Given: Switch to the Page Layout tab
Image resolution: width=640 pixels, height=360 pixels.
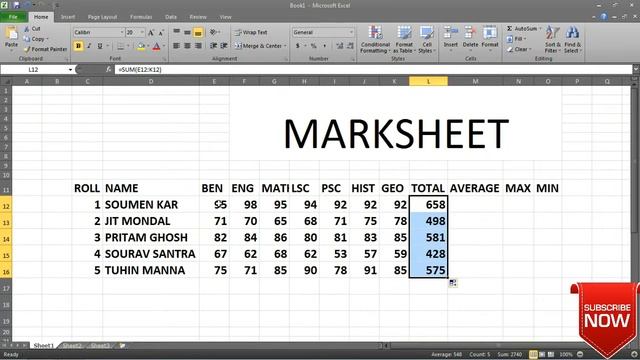Looking at the screenshot, I should 102,17.
